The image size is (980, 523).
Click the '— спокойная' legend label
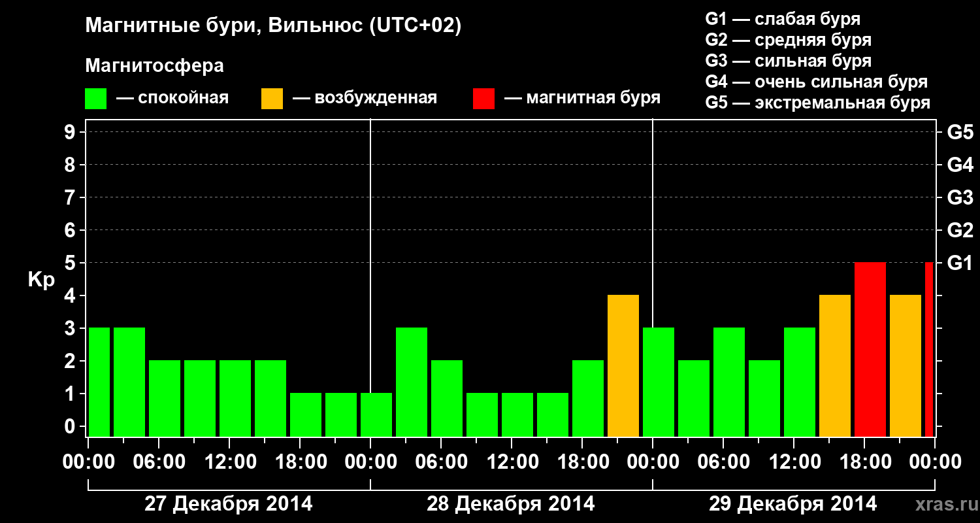point(172,99)
